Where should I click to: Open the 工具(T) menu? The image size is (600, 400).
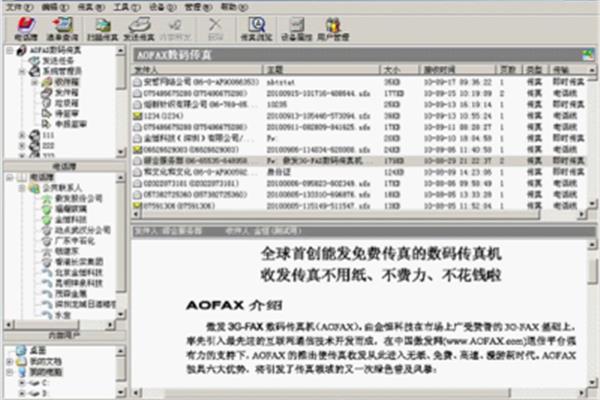126,7
